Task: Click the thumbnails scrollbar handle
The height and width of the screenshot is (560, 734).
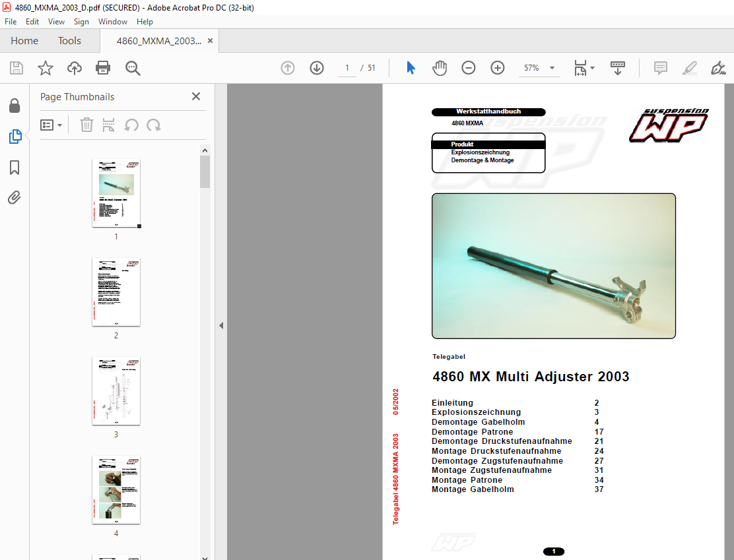Action: tap(205, 171)
